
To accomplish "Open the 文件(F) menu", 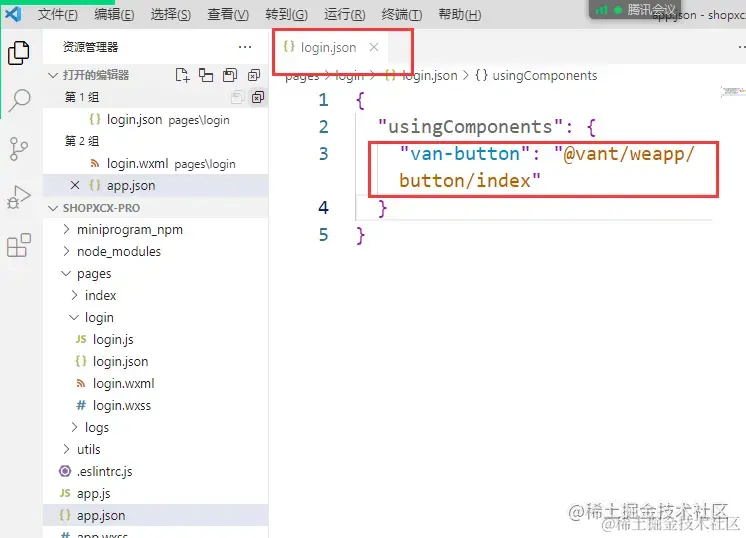I will (58, 15).
